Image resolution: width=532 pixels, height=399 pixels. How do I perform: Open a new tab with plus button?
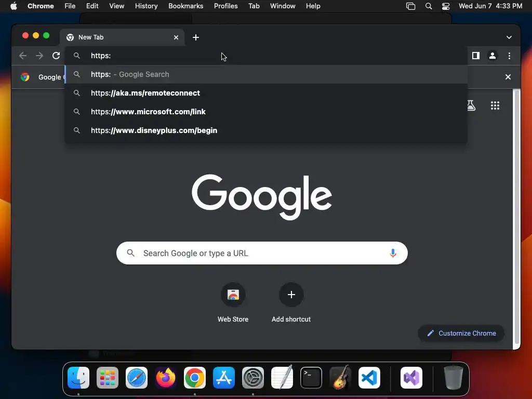196,37
